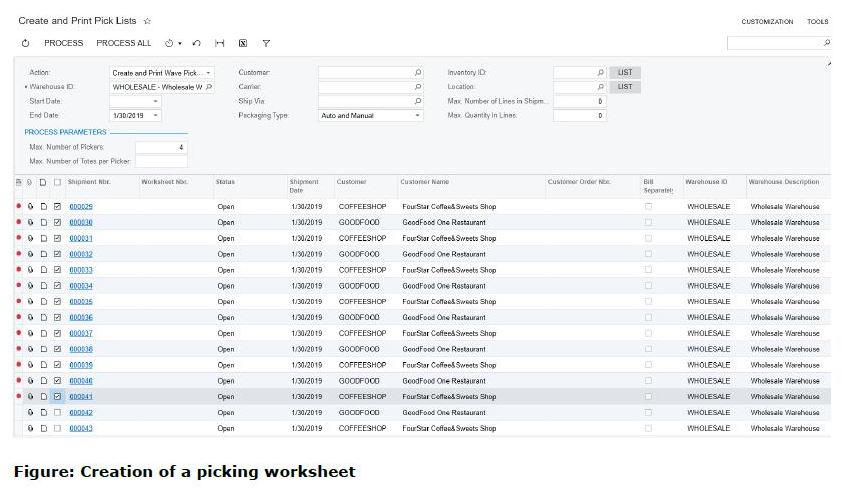Screen dimensions: 842x492
Task: Click Max. Number of Pickers field
Action: tap(161, 147)
